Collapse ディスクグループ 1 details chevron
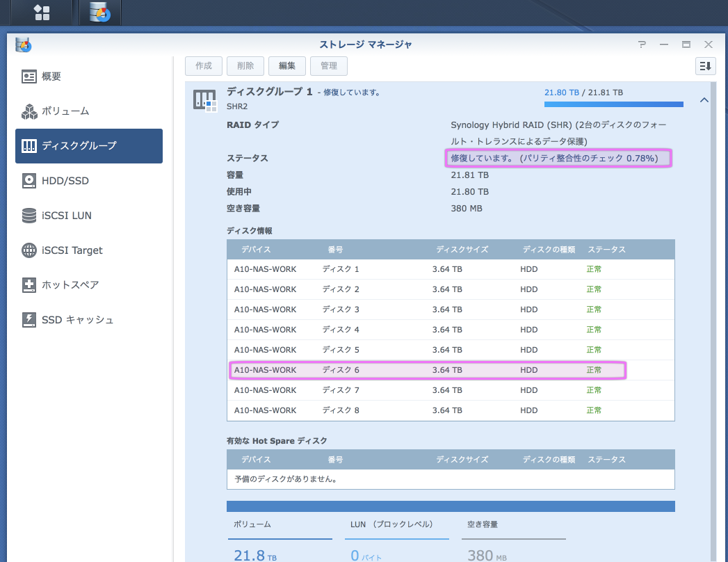Viewport: 728px width, 562px height. [x=704, y=100]
